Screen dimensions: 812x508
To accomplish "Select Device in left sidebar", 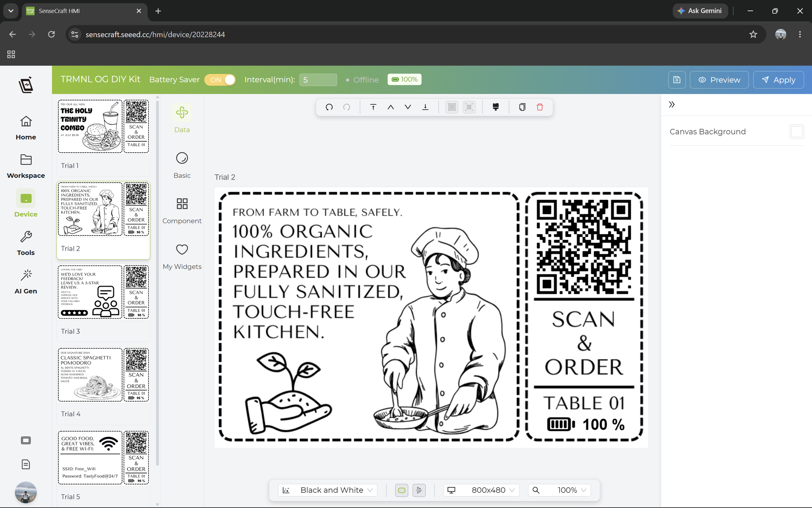I will [26, 203].
